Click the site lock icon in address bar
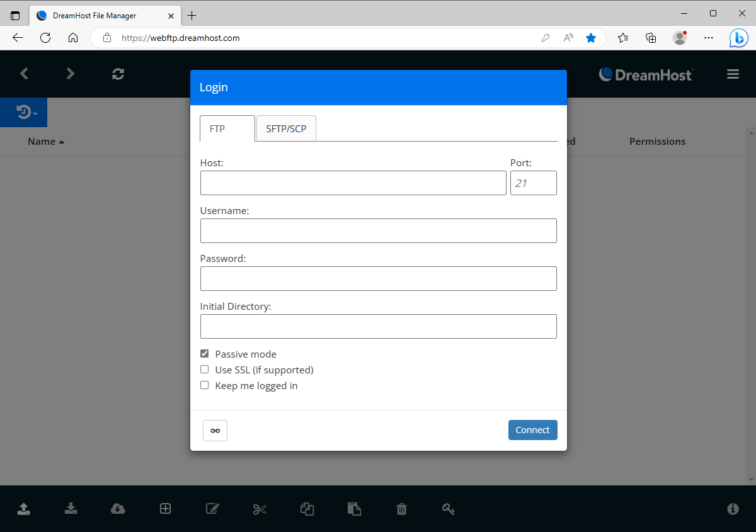The width and height of the screenshot is (756, 532). coord(107,38)
